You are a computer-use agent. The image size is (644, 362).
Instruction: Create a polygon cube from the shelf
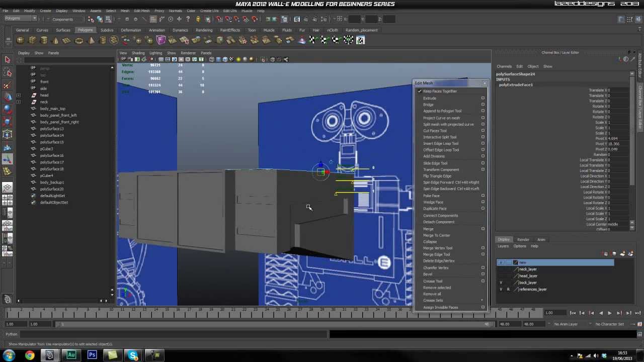[33, 40]
